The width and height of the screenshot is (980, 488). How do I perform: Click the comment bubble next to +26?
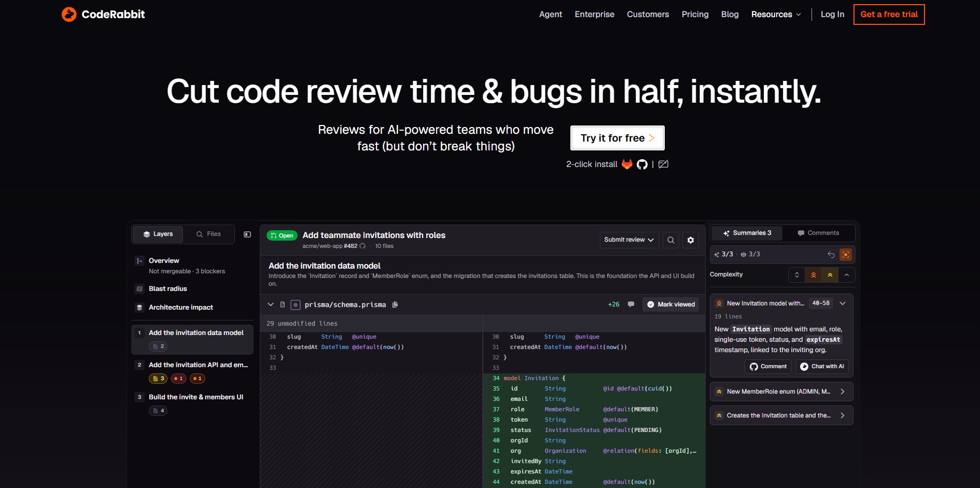click(x=631, y=304)
